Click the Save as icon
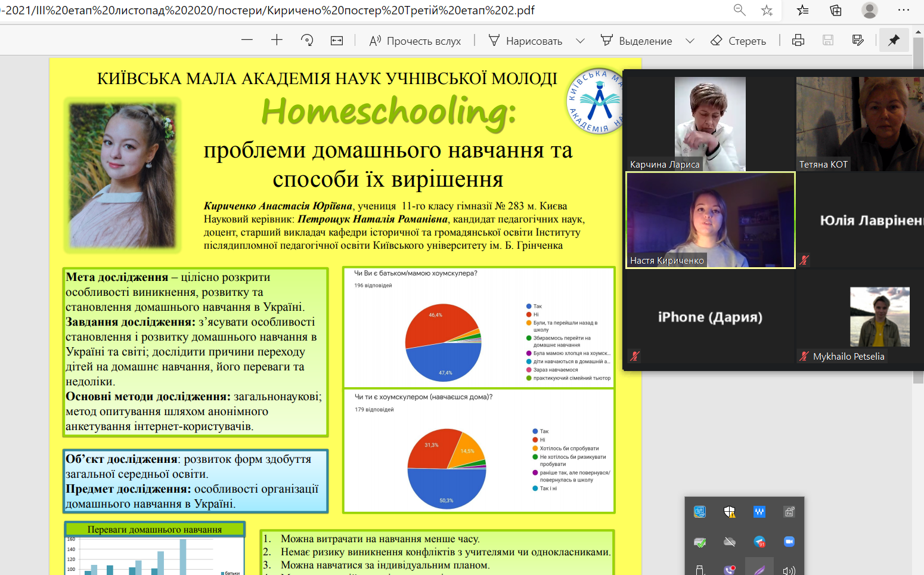Screen dimensions: 924x575 pyautogui.click(x=858, y=40)
